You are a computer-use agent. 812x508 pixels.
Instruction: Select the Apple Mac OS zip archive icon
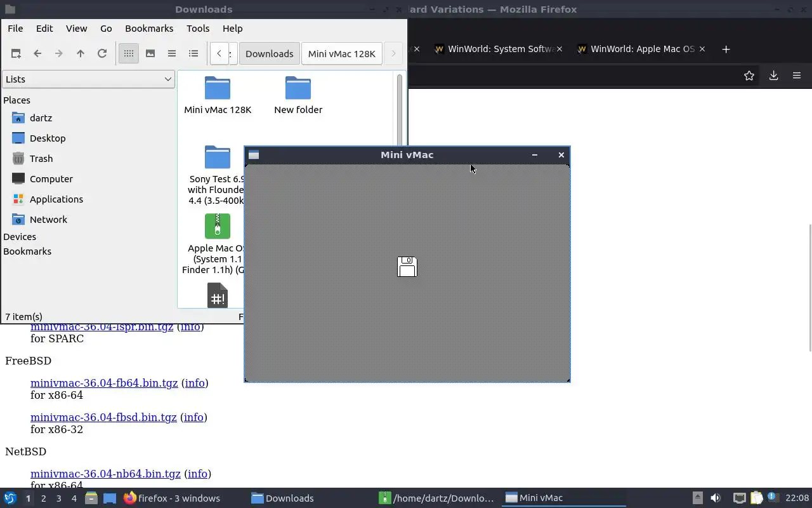[x=218, y=226]
